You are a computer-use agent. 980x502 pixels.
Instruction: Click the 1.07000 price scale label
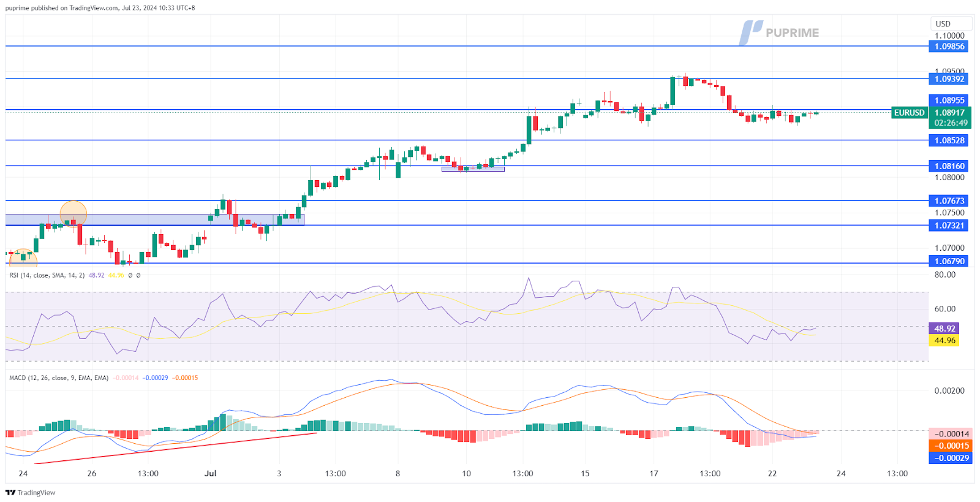click(949, 248)
